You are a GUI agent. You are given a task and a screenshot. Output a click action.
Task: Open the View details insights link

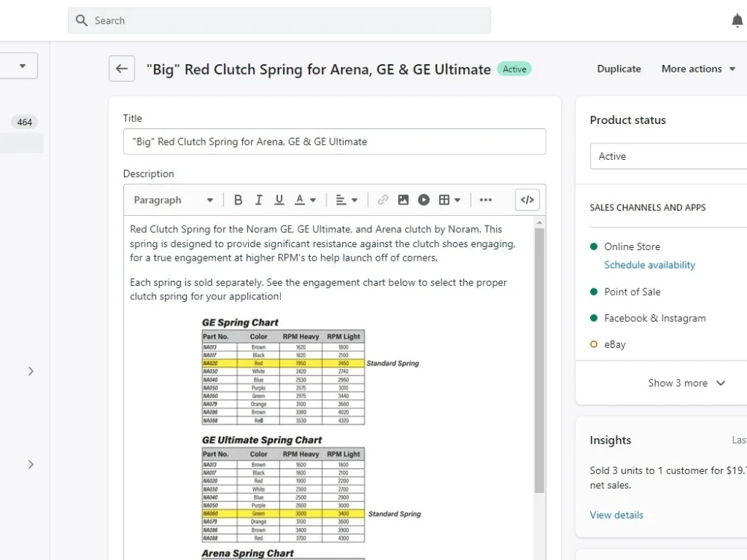(x=616, y=514)
